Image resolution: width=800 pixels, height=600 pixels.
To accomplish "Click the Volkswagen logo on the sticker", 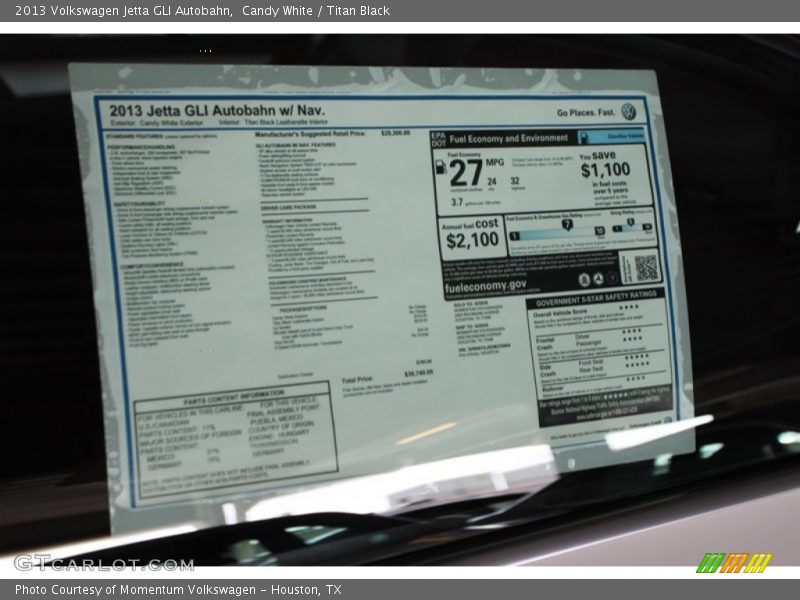I will [629, 112].
